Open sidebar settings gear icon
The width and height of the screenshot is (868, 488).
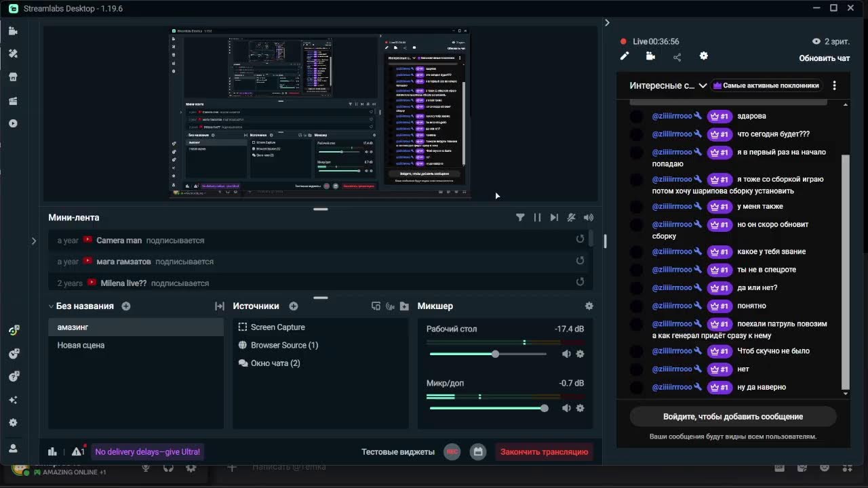pos(13,422)
